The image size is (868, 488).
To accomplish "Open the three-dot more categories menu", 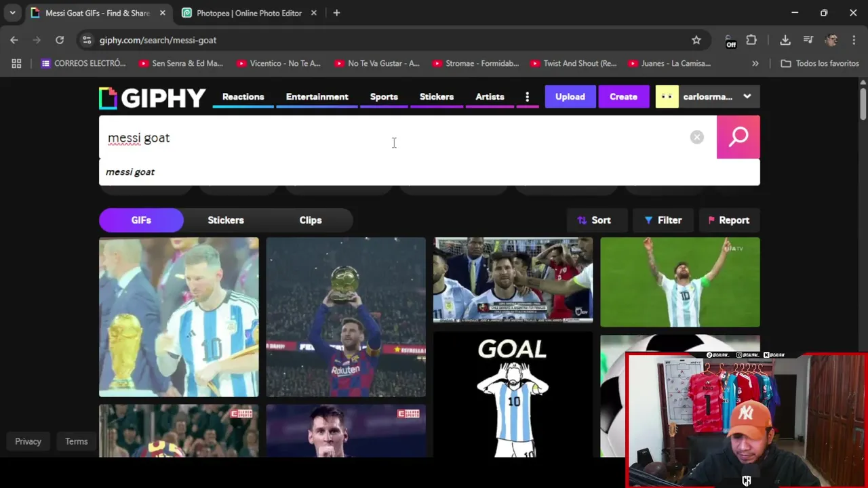I will pyautogui.click(x=527, y=97).
